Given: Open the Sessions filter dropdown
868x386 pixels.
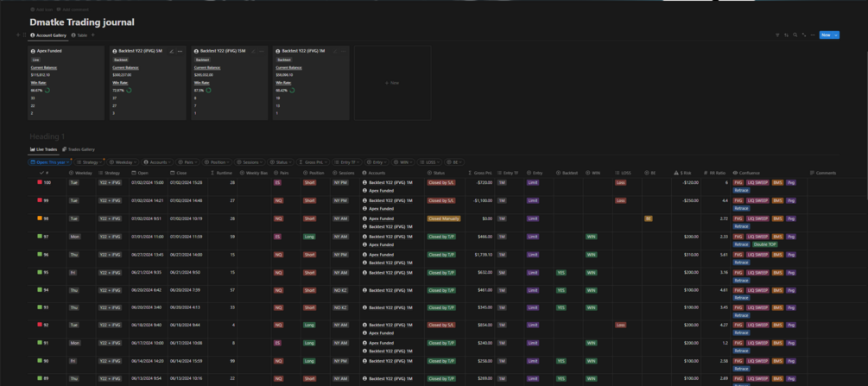Looking at the screenshot, I should tap(250, 162).
